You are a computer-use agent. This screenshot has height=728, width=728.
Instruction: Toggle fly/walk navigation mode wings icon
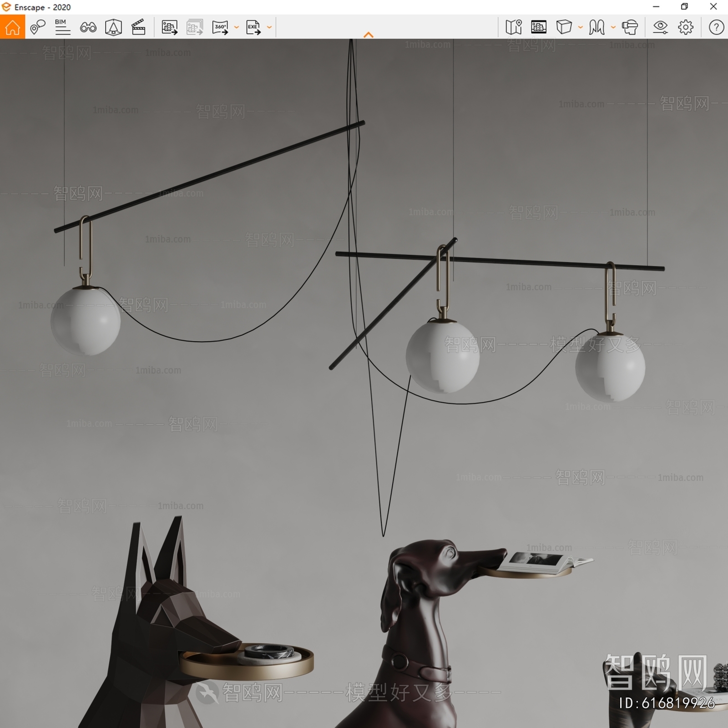pyautogui.click(x=597, y=27)
